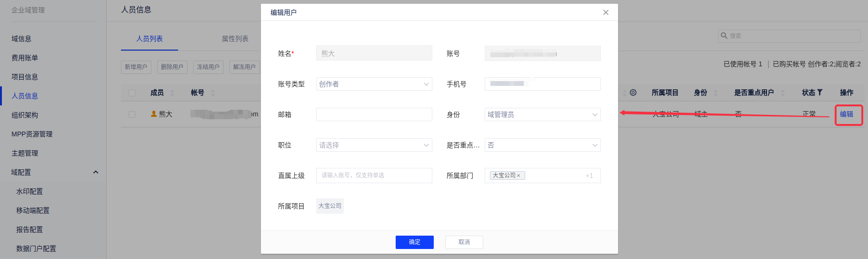Sort by 成员 column arrows
This screenshot has width=868, height=259.
coord(172,93)
